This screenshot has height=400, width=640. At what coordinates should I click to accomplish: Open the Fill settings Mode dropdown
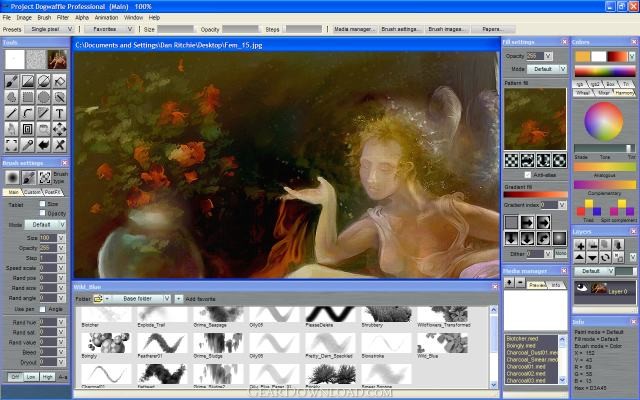pyautogui.click(x=547, y=69)
